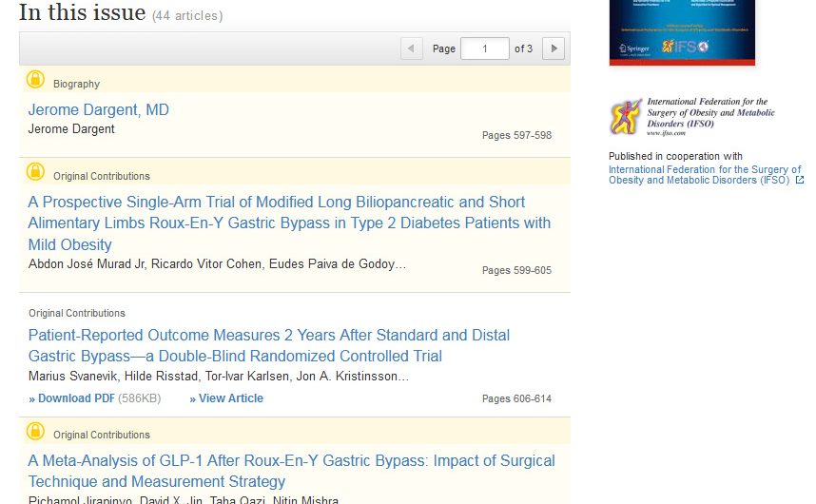
Task: Click lock icon above the GLP-1 meta-analysis article
Action: 35,431
